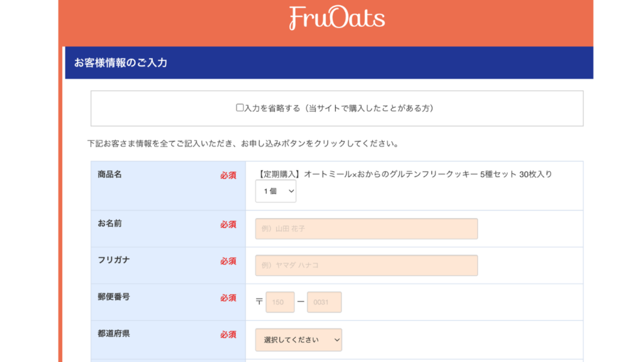Image resolution: width=644 pixels, height=362 pixels.
Task: Expand the 都道府県 選択してください dropdown
Action: (x=299, y=340)
